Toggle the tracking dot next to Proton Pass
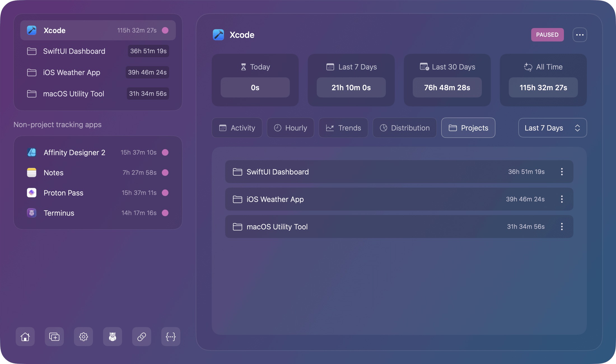This screenshot has width=616, height=364. point(165,193)
